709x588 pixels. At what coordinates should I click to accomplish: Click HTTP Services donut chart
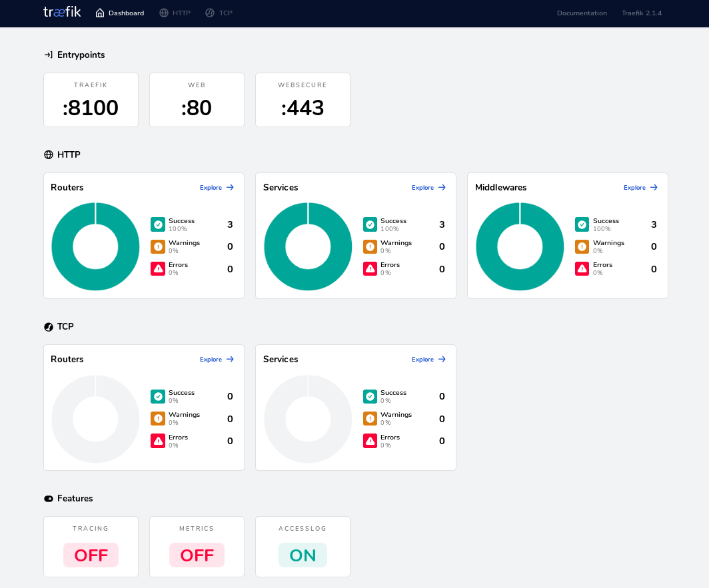(x=308, y=246)
